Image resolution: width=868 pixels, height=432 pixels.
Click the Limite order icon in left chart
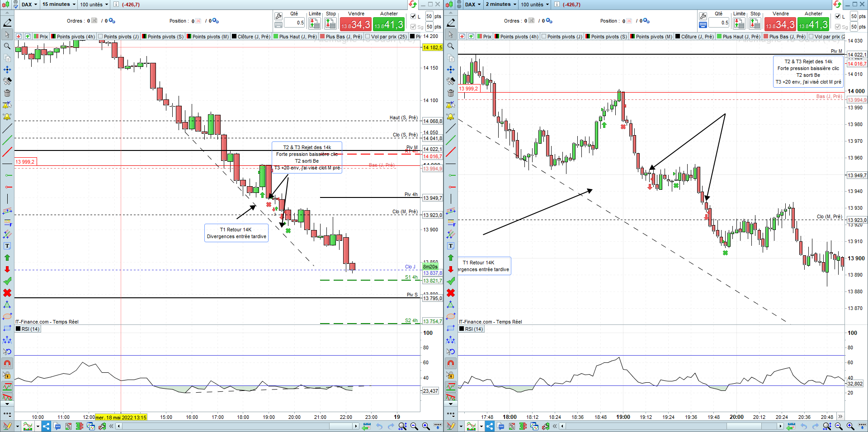315,23
